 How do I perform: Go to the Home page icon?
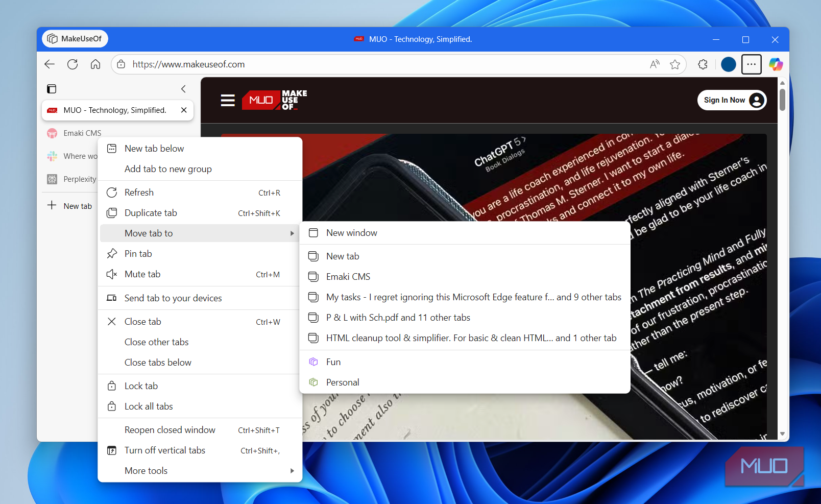click(x=95, y=64)
